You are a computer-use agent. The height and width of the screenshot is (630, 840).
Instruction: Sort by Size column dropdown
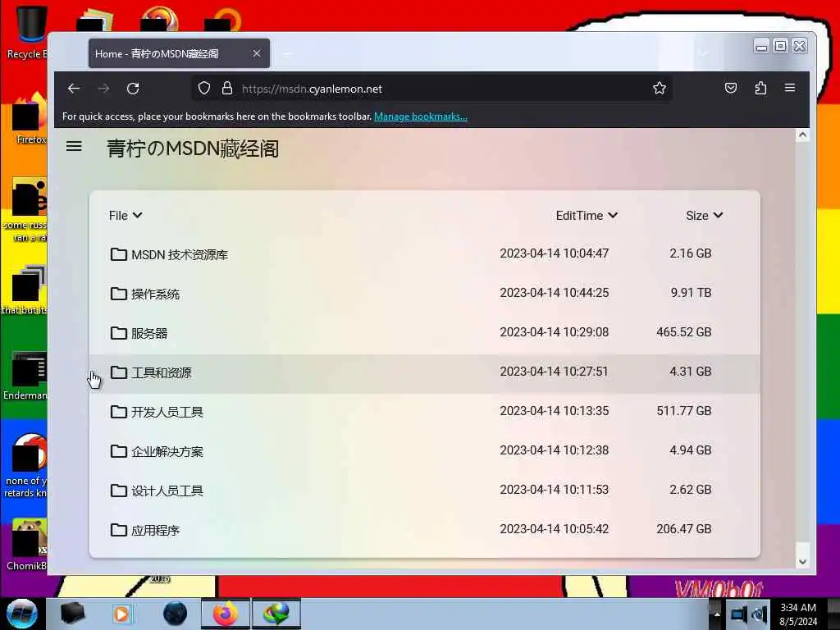coord(705,216)
